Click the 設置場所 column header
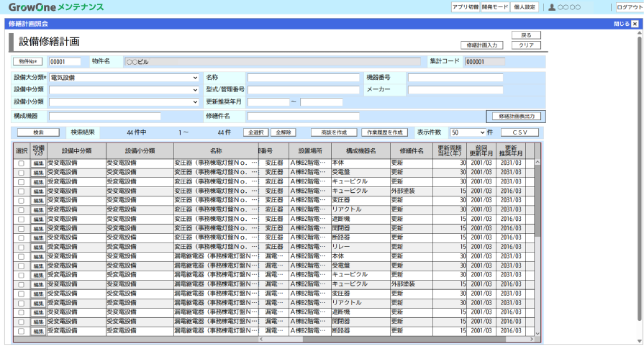This screenshot has height=349, width=644. [x=310, y=151]
